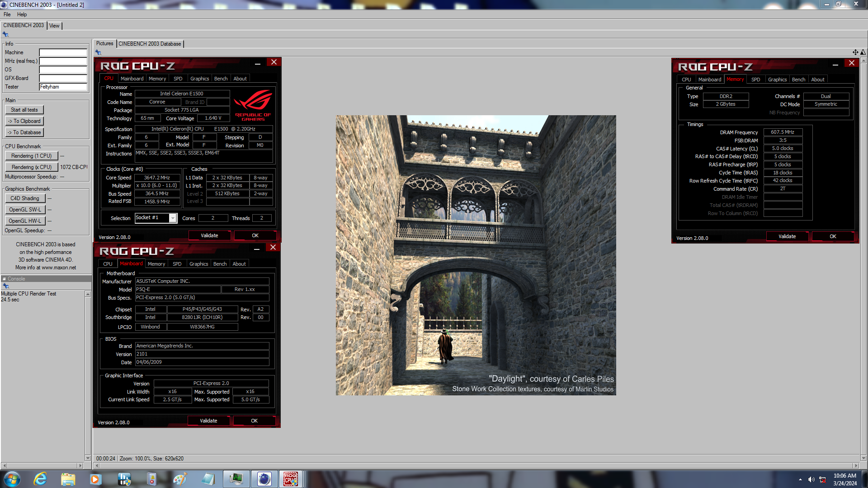Image resolution: width=868 pixels, height=488 pixels.
Task: Click the console vertical scrollbar down arrow
Action: [x=88, y=458]
